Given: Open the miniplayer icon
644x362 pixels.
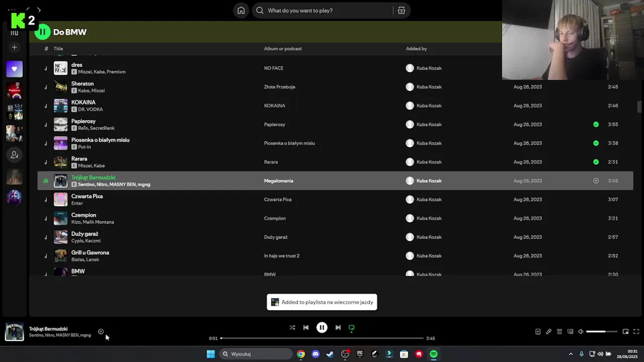Looking at the screenshot, I should (x=625, y=332).
